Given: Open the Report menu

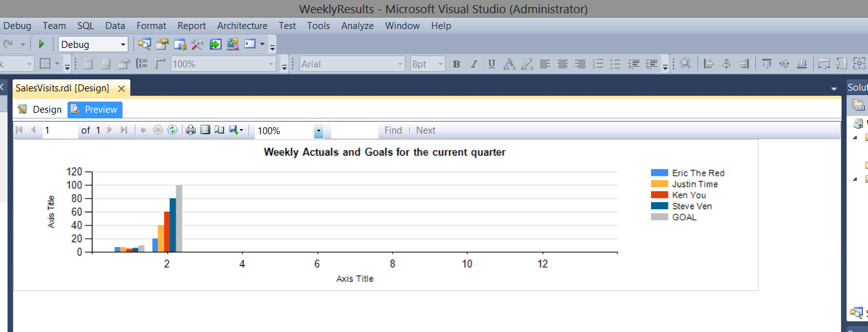Looking at the screenshot, I should pyautogui.click(x=191, y=26).
